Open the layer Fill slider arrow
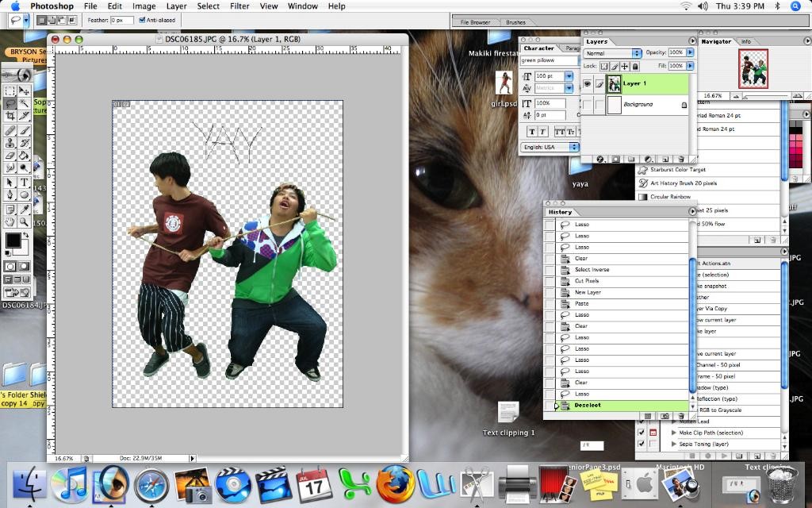This screenshot has width=812, height=508. pyautogui.click(x=690, y=66)
